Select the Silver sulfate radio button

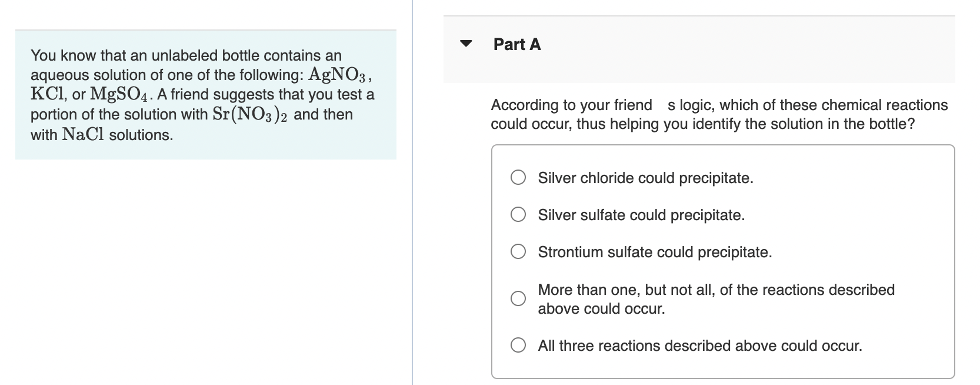coord(518,215)
